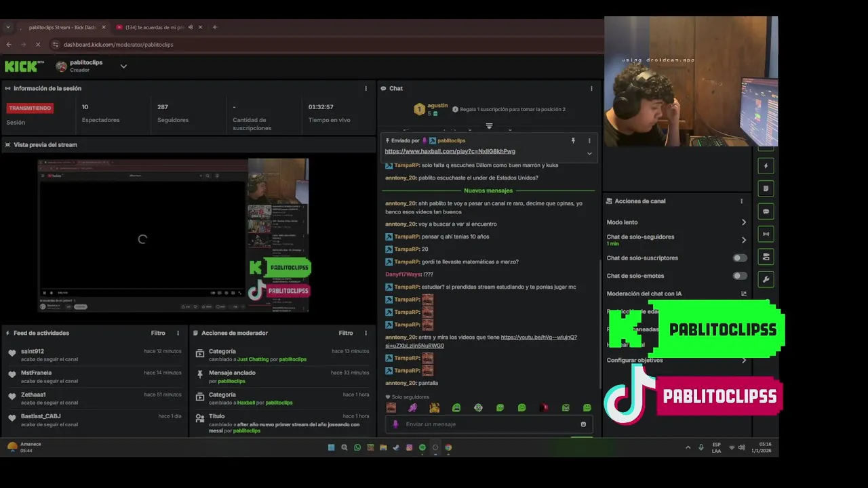The height and width of the screenshot is (488, 868).
Task: Click the Haxball category link
Action: tap(245, 403)
